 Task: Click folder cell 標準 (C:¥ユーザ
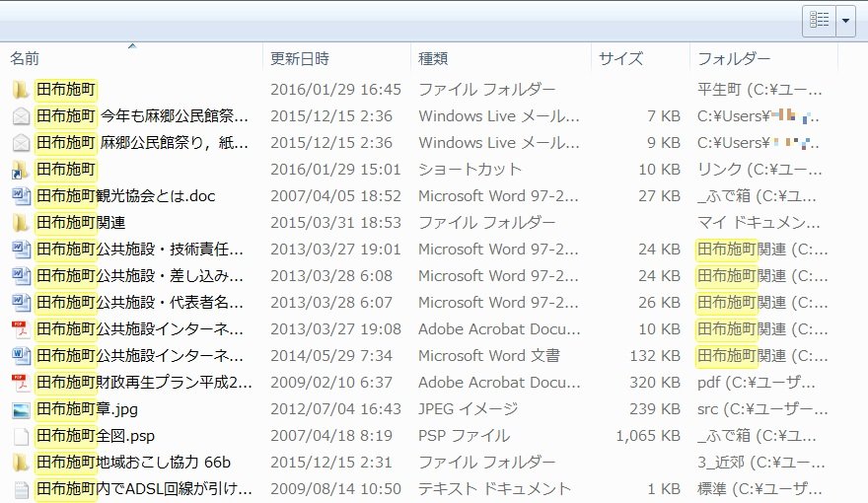click(x=759, y=488)
